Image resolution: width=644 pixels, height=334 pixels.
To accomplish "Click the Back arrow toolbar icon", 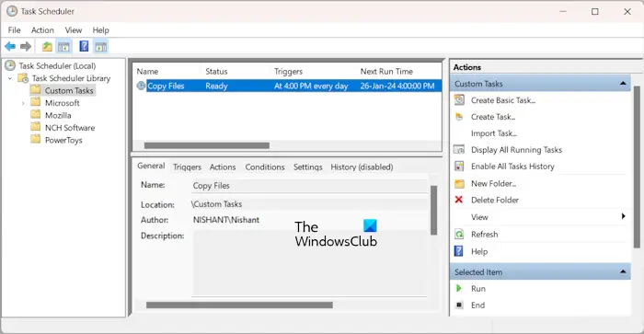I will [x=10, y=46].
